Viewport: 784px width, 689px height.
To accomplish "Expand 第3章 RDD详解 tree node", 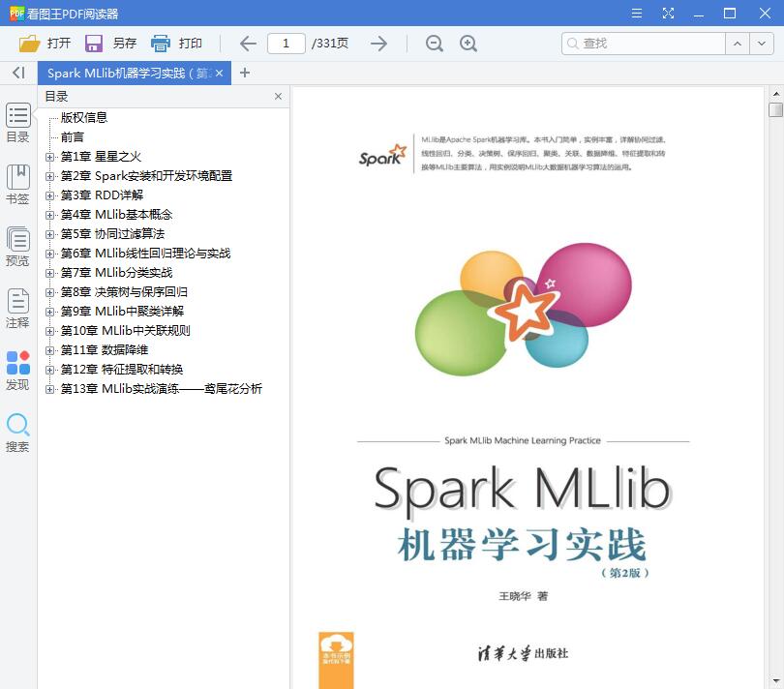I will [x=49, y=195].
